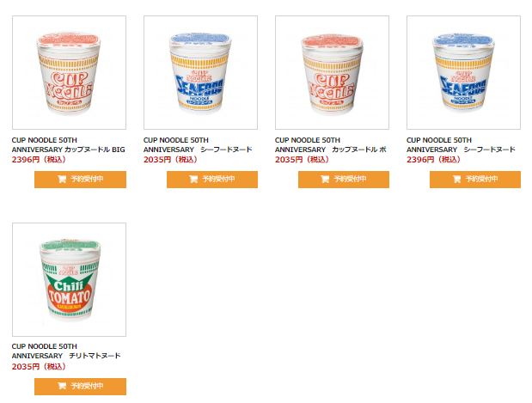Open the first Seafood Noodle product image
Screen dimensions: 532x403
coord(200,72)
